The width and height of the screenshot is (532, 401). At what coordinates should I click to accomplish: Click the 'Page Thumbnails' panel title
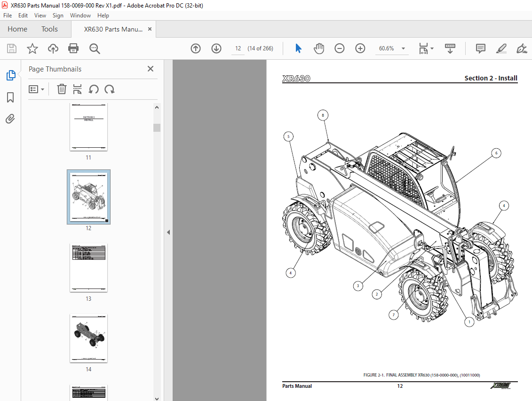point(55,69)
